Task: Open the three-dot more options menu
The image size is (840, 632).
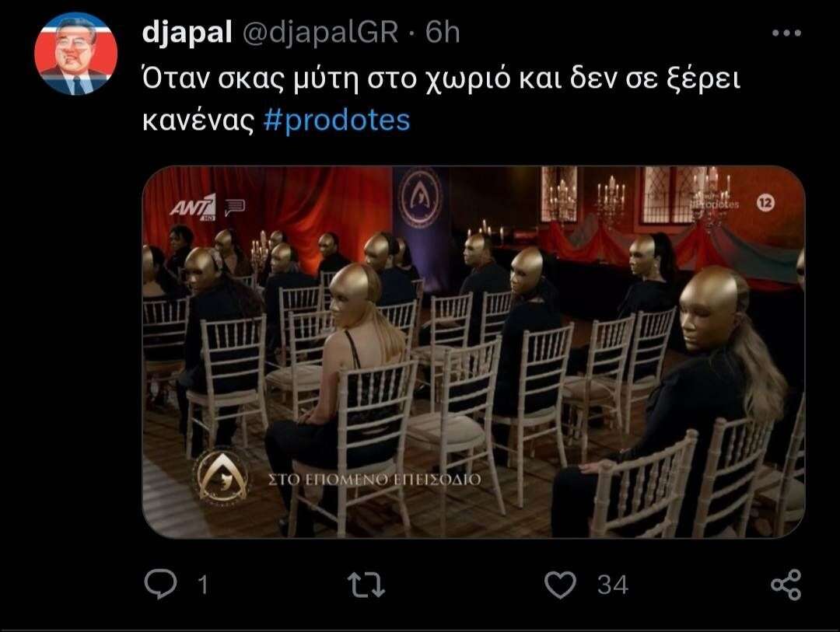Action: pyautogui.click(x=786, y=33)
